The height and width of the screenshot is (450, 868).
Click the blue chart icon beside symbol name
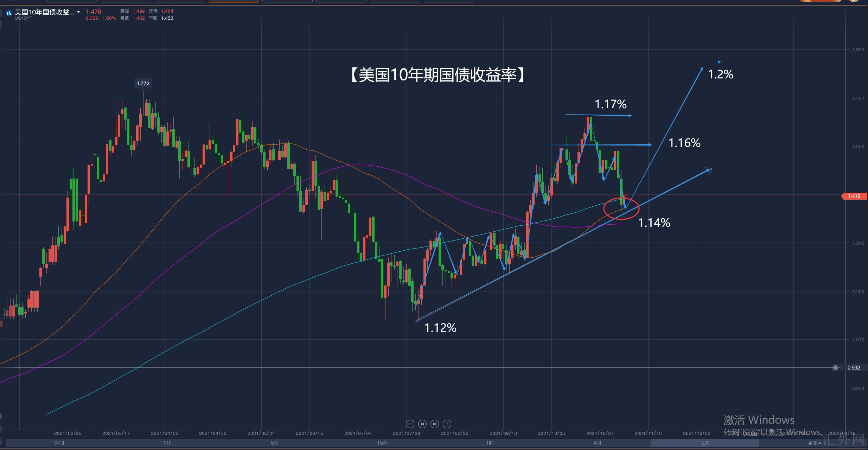(9, 13)
